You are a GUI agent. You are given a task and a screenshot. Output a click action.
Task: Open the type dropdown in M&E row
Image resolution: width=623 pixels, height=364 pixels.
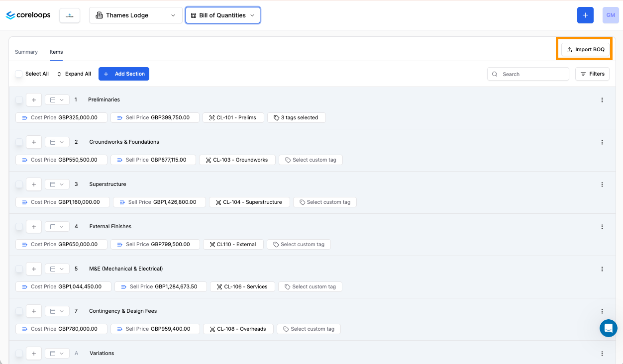[57, 269]
